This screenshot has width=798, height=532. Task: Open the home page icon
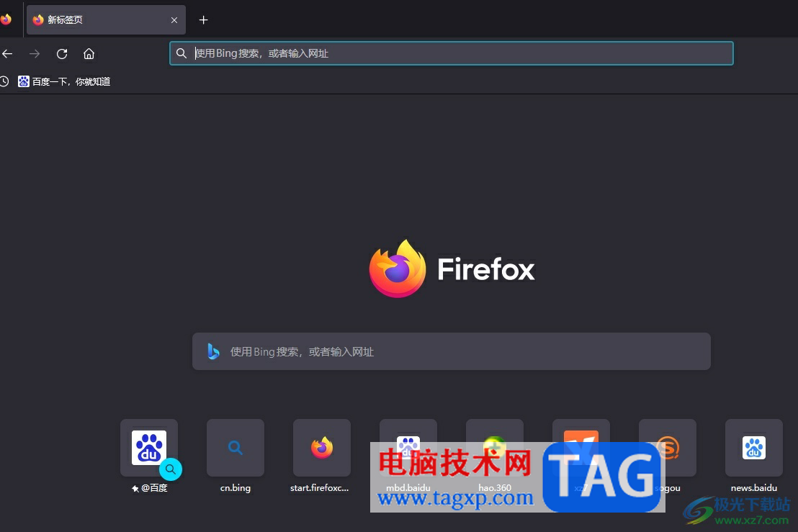tap(89, 53)
